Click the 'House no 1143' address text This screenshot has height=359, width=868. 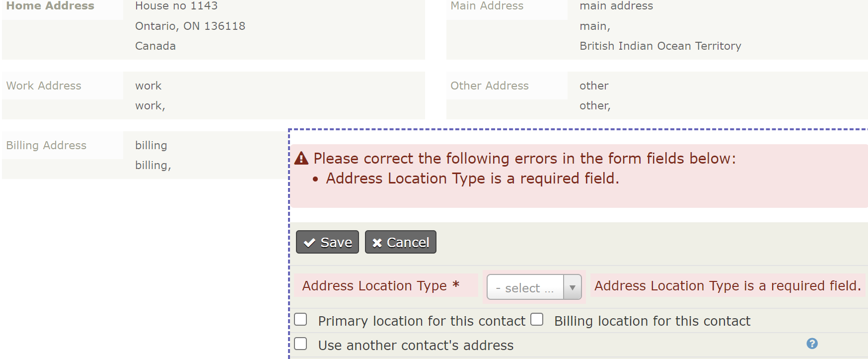pos(176,6)
